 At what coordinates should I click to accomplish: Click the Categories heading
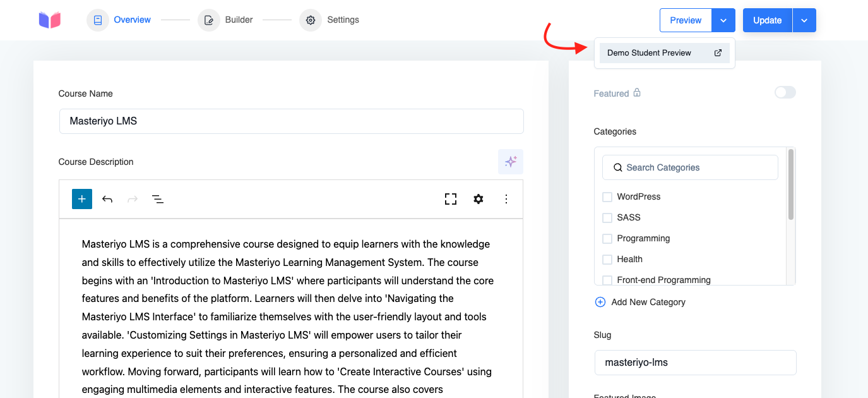coord(615,131)
